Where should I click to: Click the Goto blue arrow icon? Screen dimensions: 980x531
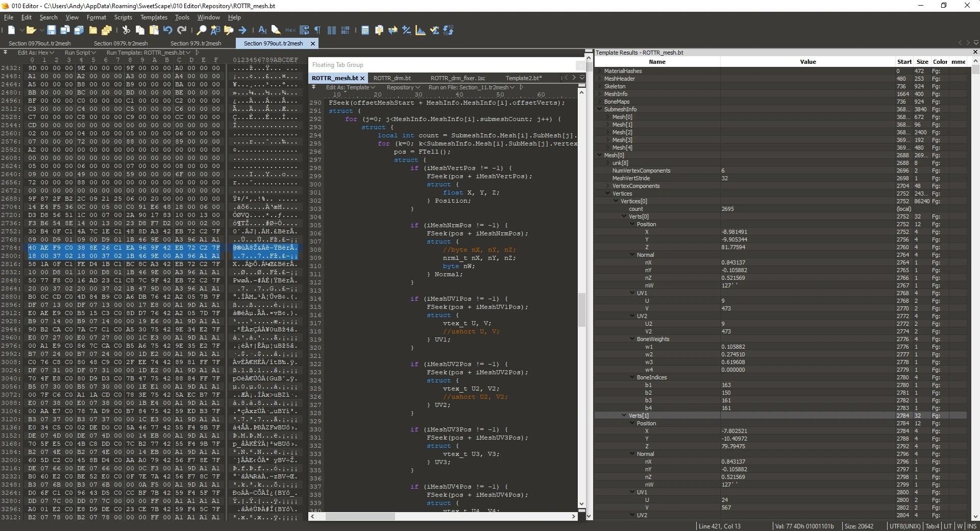click(x=242, y=30)
